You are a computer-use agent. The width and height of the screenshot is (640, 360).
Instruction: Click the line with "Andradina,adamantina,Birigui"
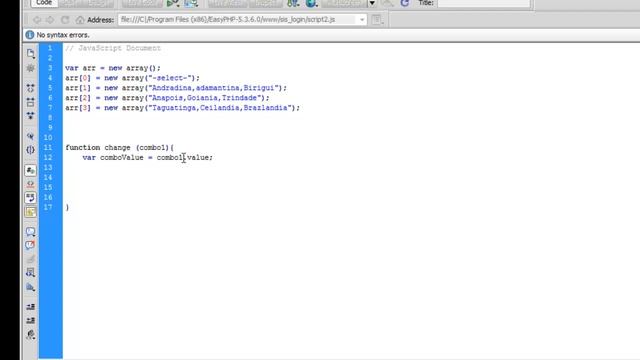click(x=176, y=88)
